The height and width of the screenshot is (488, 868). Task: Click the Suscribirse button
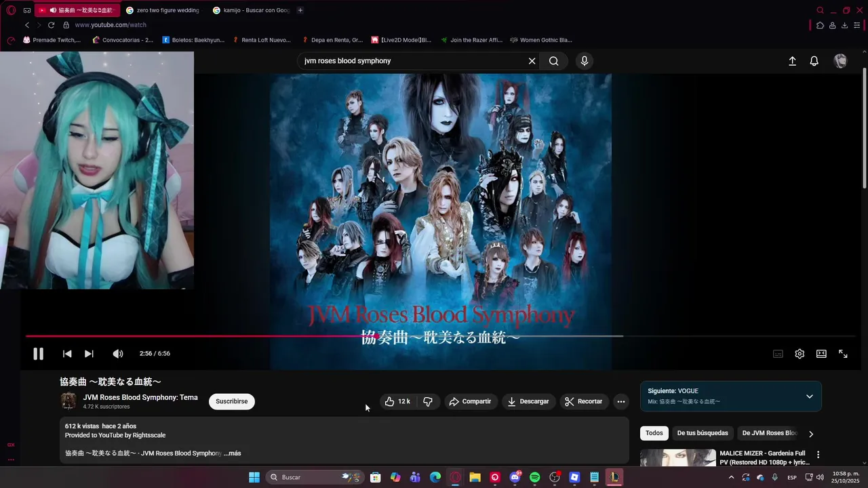click(x=231, y=401)
